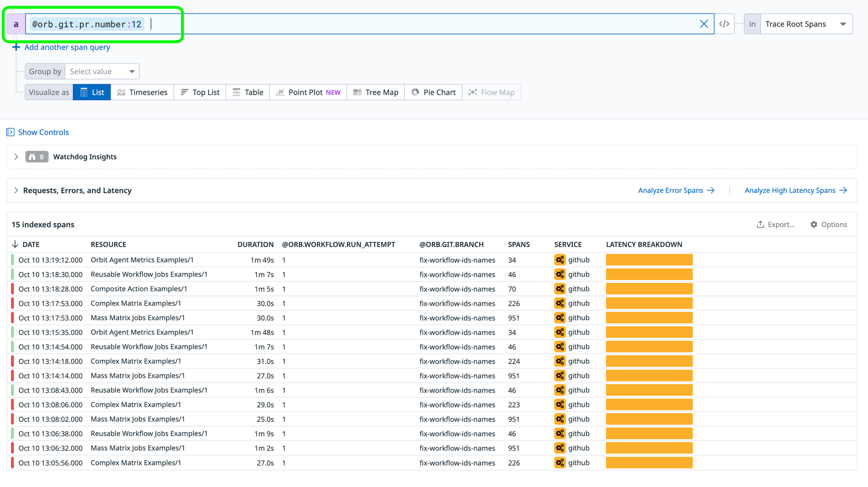
Task: Choose the Top List view tab
Action: (200, 93)
